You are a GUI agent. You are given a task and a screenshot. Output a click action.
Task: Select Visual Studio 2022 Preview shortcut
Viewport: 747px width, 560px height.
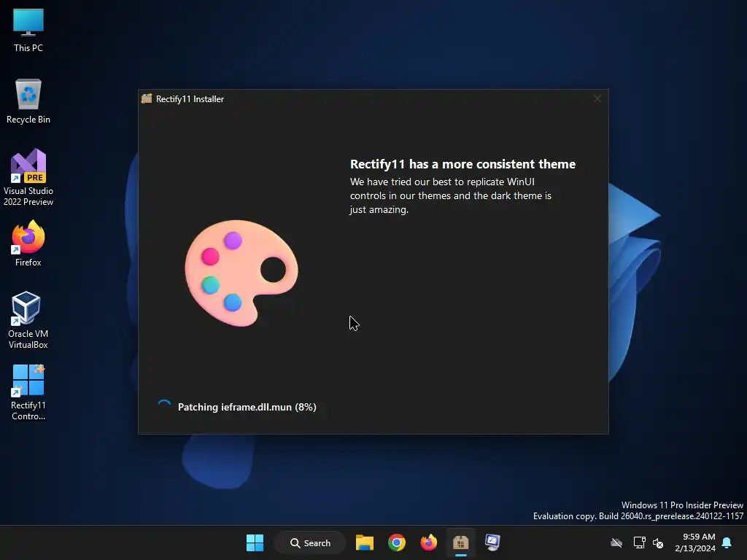(28, 177)
